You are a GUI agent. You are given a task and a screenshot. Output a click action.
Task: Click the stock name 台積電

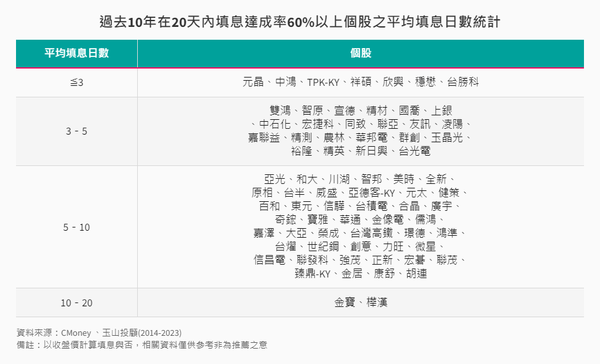[372, 206]
